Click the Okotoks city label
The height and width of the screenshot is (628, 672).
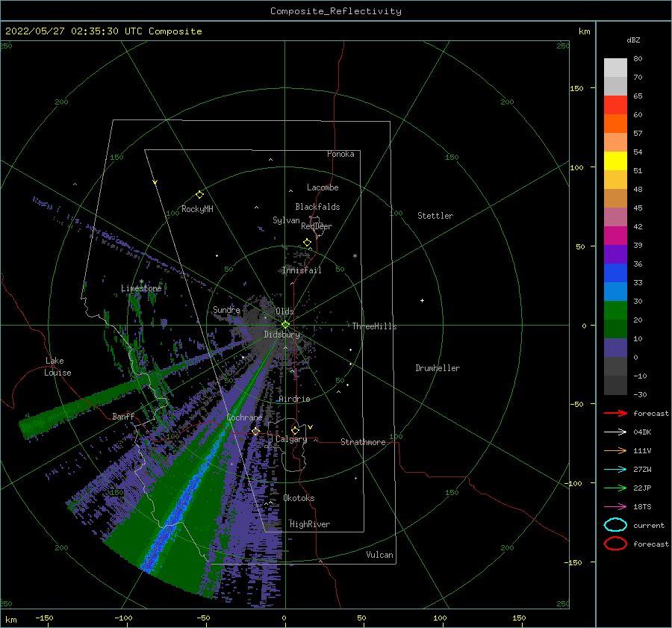tap(299, 498)
